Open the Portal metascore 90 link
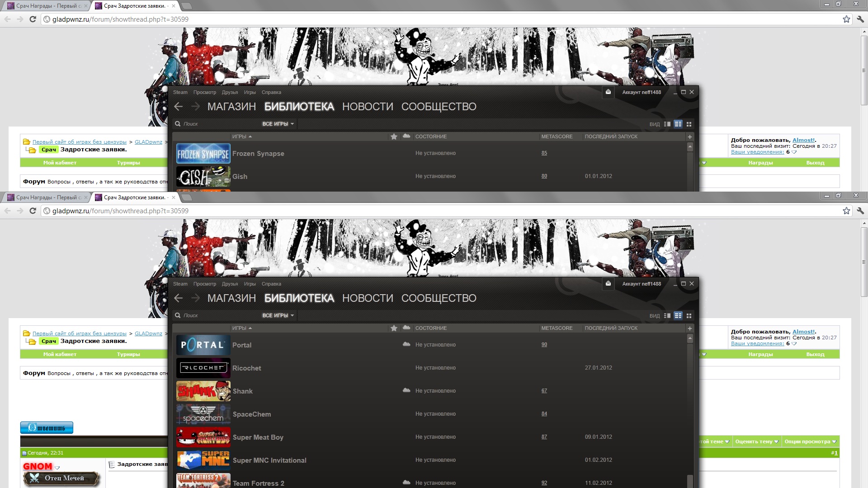Screen dimensions: 868x488 click(544, 345)
